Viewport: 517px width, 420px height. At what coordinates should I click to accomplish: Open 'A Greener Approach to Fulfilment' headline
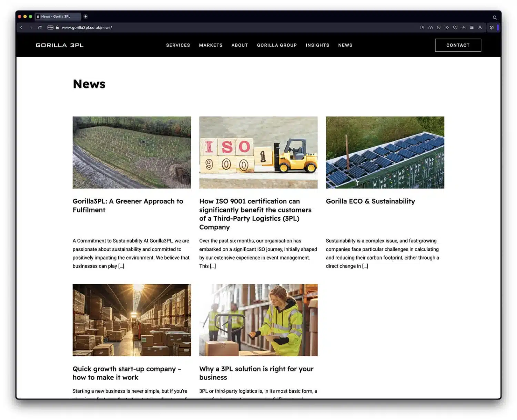tap(128, 206)
